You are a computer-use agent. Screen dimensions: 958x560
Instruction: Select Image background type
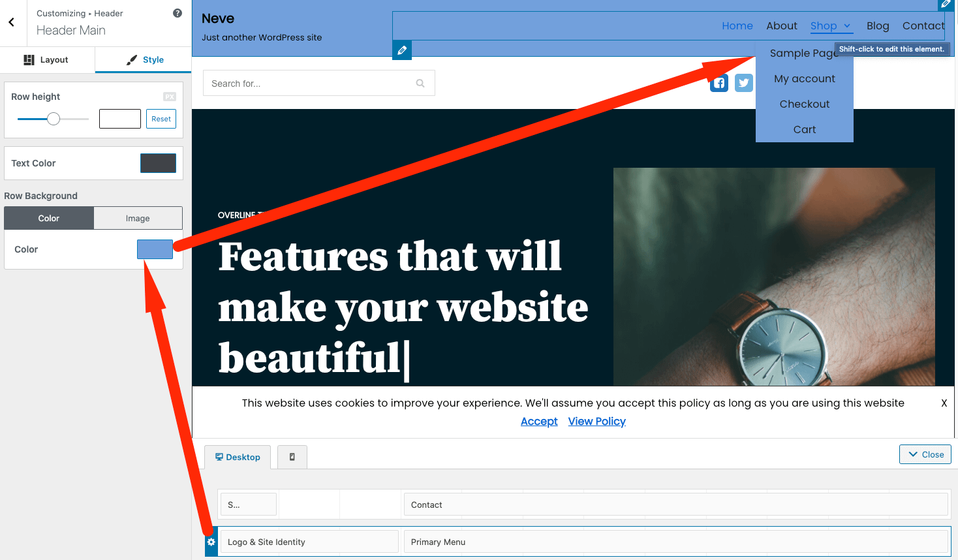[x=138, y=219]
